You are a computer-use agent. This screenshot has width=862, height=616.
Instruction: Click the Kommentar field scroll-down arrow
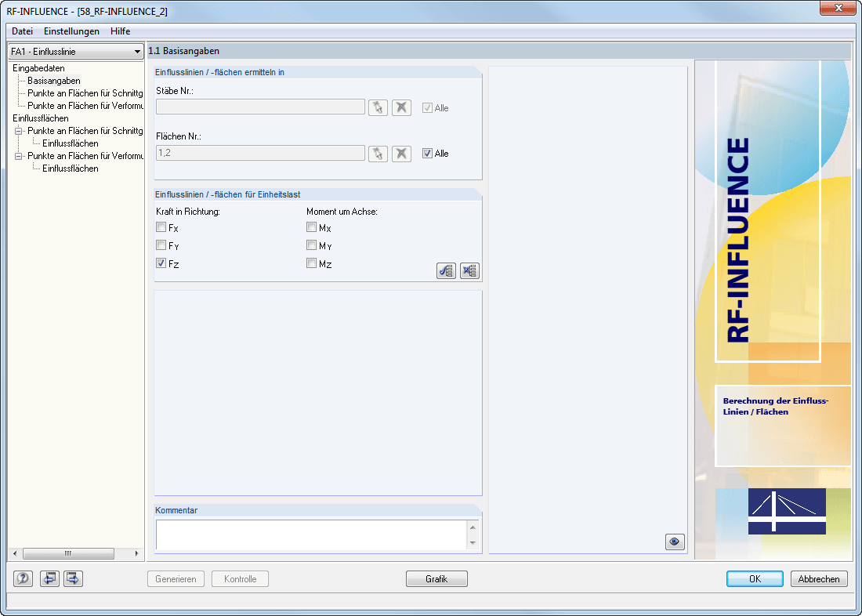click(473, 543)
